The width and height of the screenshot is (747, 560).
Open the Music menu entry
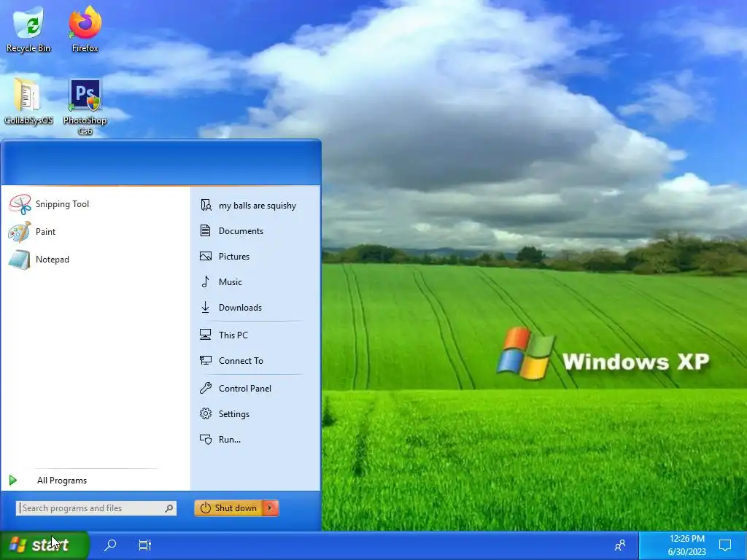coord(255,282)
